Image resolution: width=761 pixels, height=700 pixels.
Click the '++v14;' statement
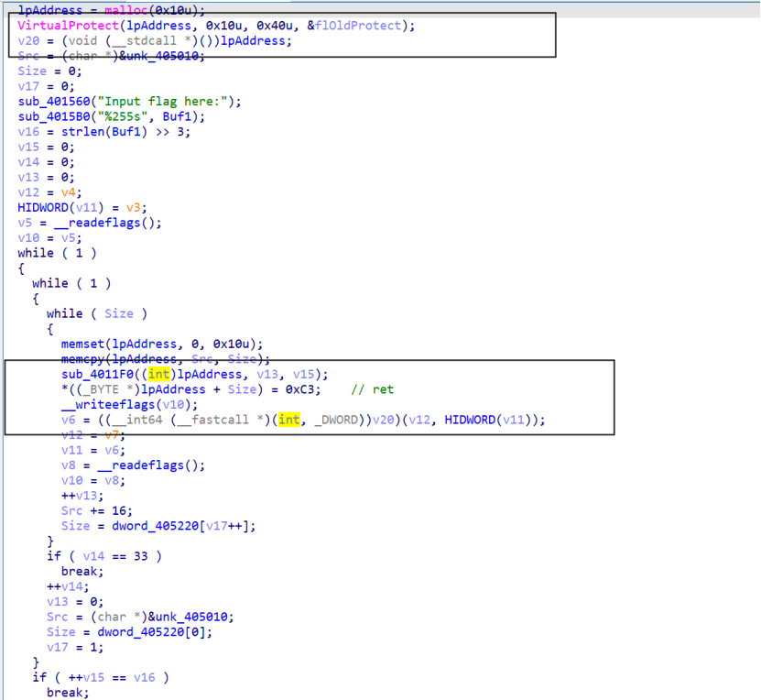68,587
